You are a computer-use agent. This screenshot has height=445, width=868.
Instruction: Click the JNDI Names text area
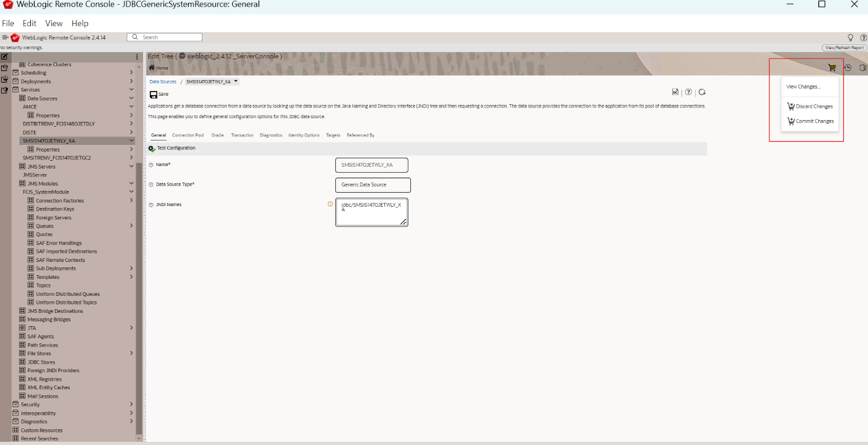tap(372, 212)
